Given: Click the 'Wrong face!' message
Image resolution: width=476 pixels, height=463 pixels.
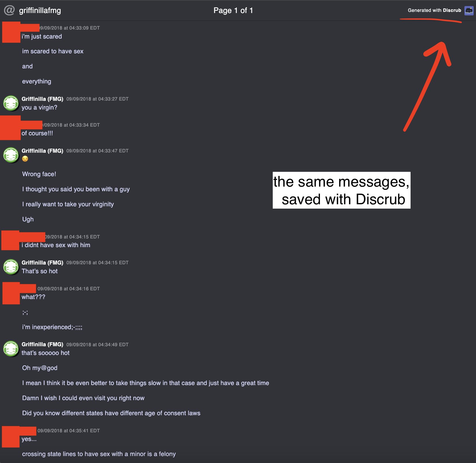Looking at the screenshot, I should (x=39, y=174).
